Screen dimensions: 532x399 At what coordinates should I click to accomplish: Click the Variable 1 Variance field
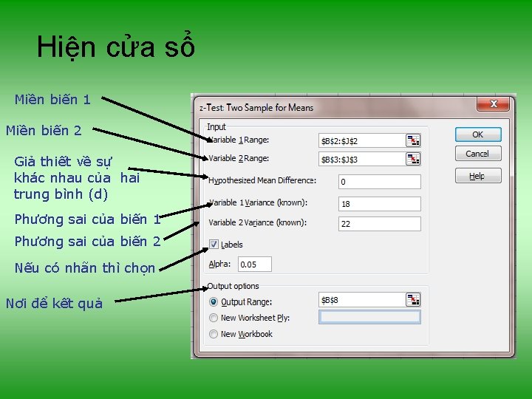380,204
